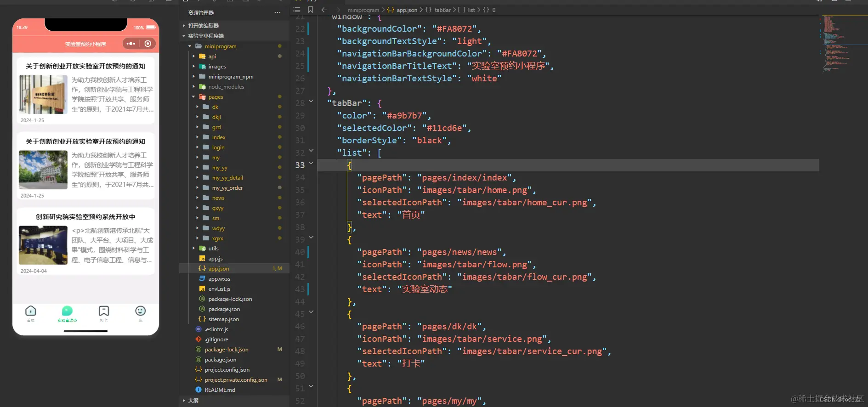Click the building photo thumbnail in second card
Screen dimensions: 868x407
43,170
